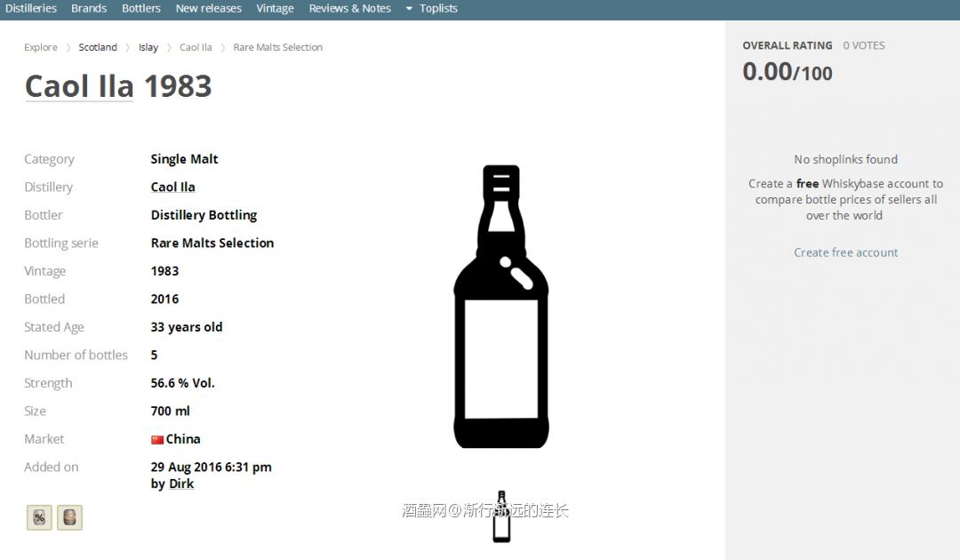Expand the Toplists dropdown menu

tap(431, 8)
